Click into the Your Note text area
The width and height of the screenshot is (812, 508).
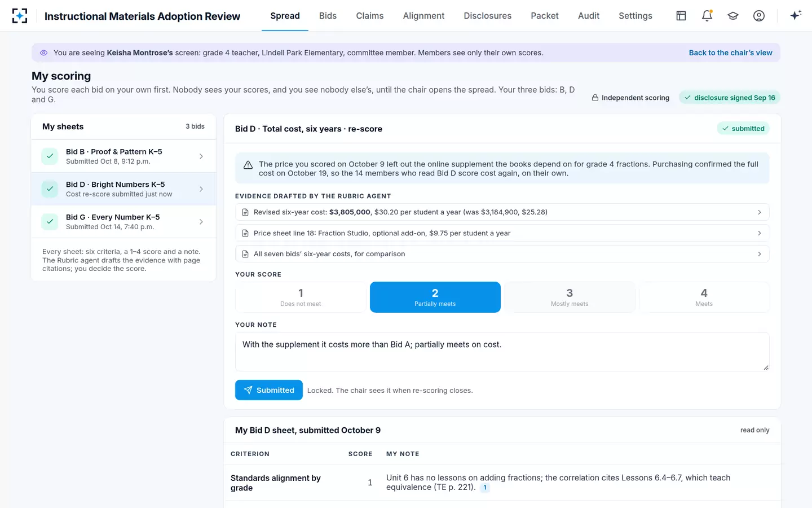(502, 352)
